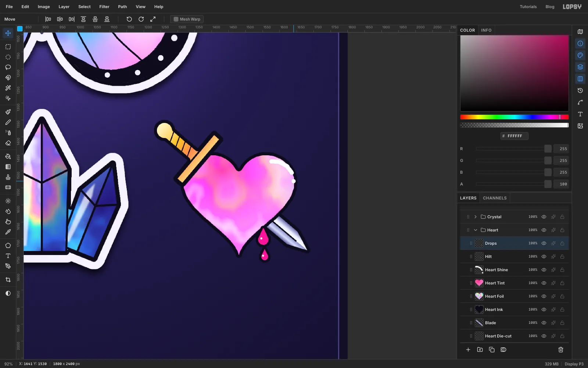Select the paint Brush tool
Image resolution: width=588 pixels, height=368 pixels.
[8, 112]
